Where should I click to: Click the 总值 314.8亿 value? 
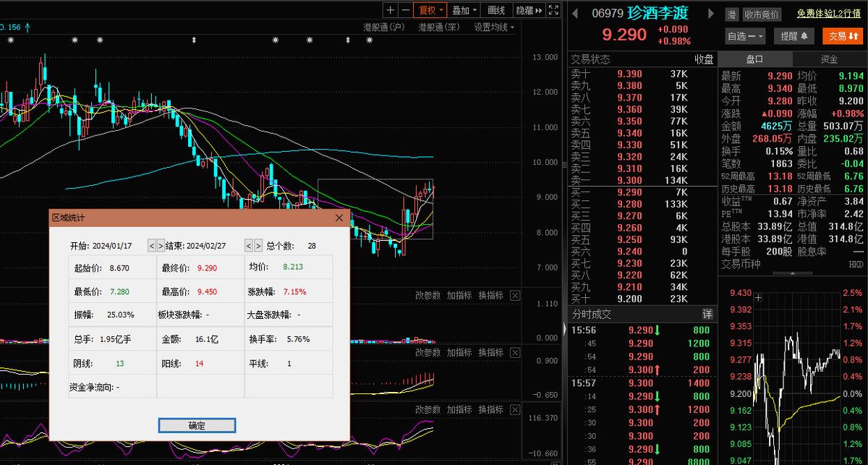(846, 226)
